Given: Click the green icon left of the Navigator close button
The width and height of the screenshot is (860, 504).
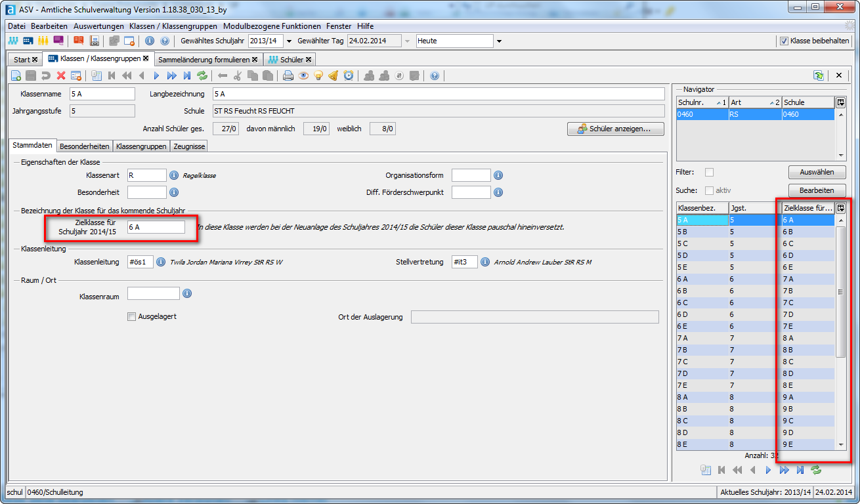Looking at the screenshot, I should pos(819,75).
